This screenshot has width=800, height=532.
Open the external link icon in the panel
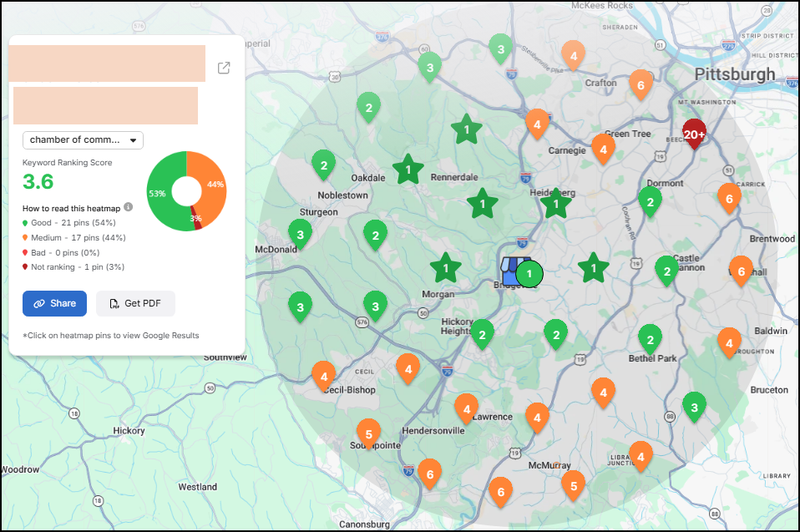pos(224,68)
